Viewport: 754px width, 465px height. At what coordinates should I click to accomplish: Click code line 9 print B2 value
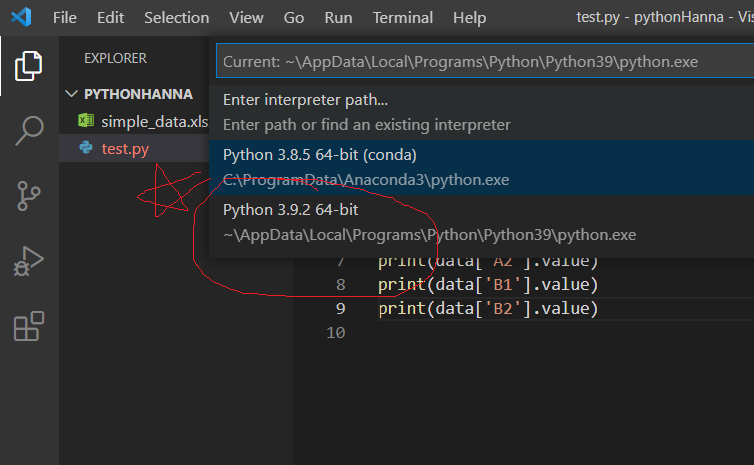click(488, 308)
